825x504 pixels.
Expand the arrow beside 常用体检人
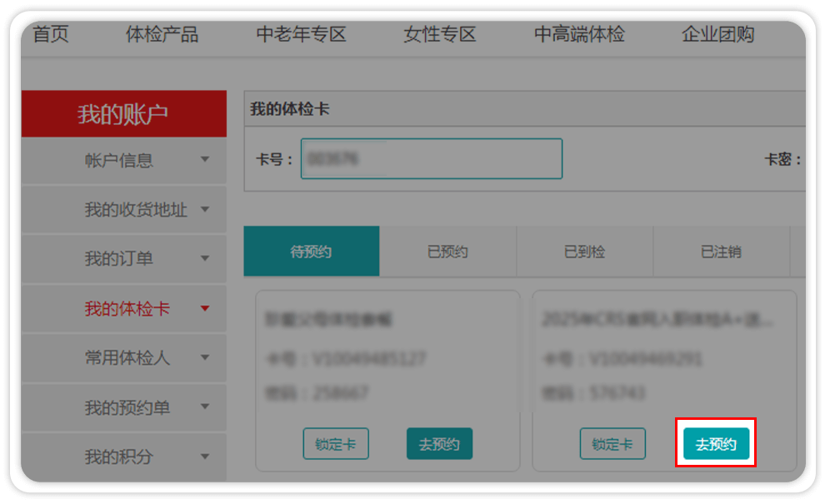[205, 358]
